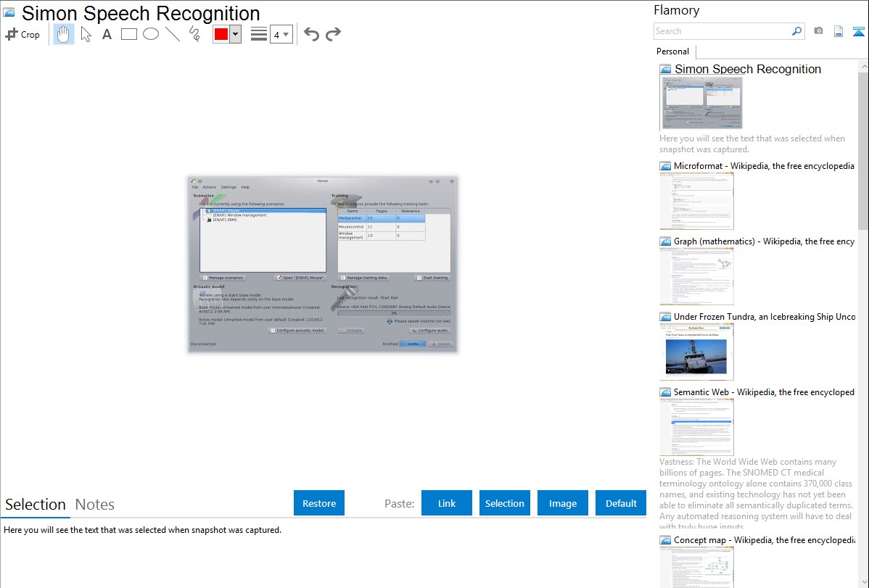Click the red color swatch
869x588 pixels.
pyautogui.click(x=221, y=34)
